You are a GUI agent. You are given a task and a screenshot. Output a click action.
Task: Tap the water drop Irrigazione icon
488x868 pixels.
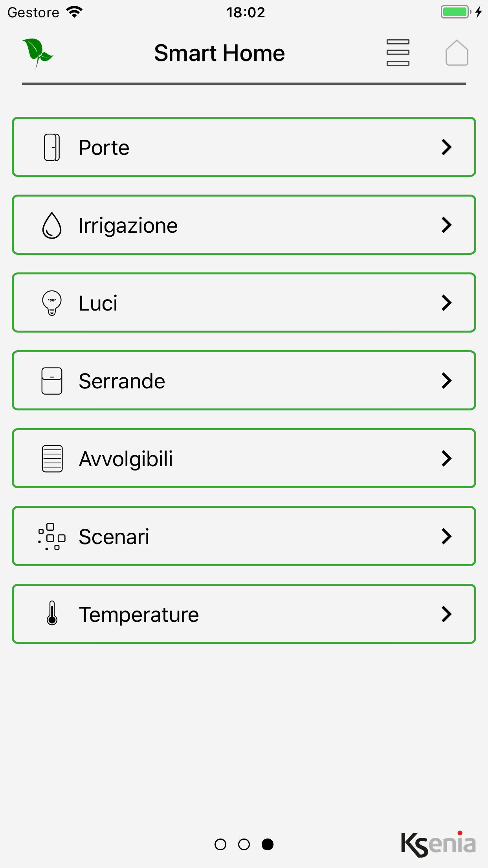click(x=52, y=225)
